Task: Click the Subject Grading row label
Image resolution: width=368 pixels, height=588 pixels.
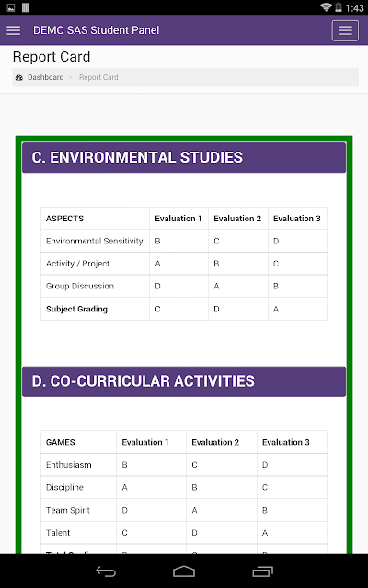Action: coord(76,309)
